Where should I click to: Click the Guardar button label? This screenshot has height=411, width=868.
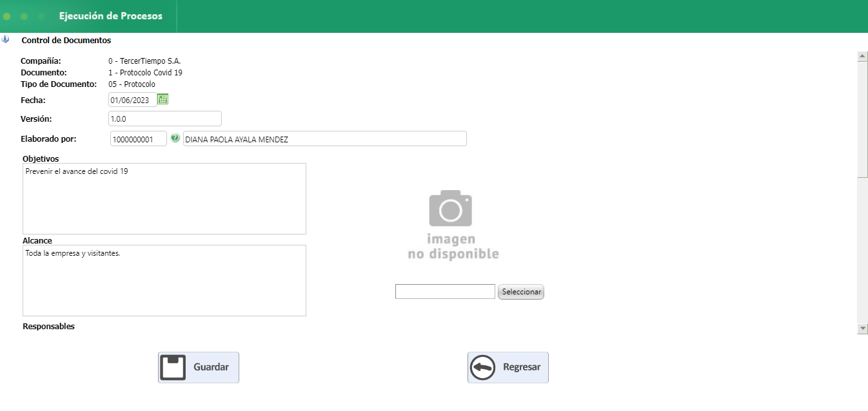coord(211,367)
